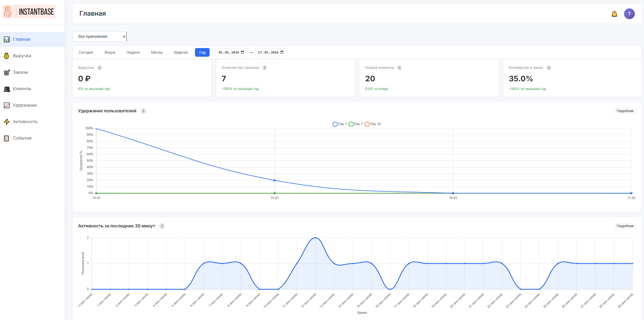Switch to the Квартал period tab
This screenshot has height=320, width=644.
[180, 52]
